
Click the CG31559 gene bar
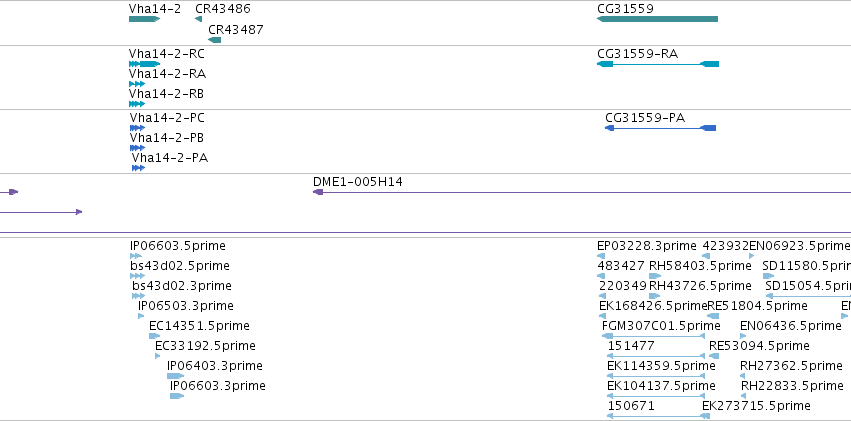pos(657,19)
